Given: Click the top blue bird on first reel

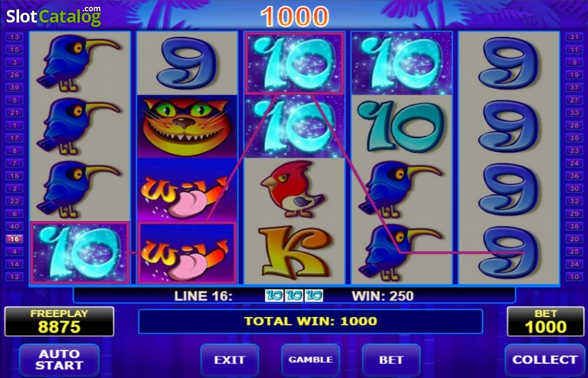Looking at the screenshot, I should [79, 63].
